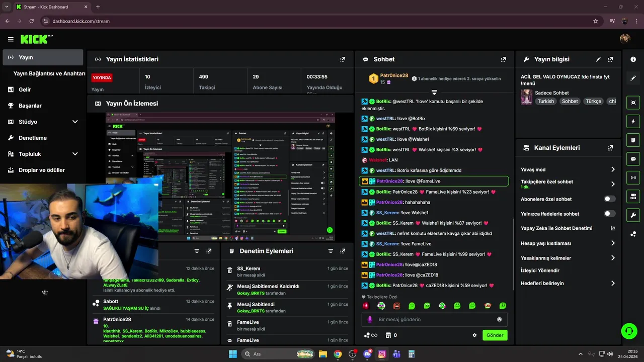644x362 pixels.
Task: Open a new browser tab
Action: pos(98,7)
